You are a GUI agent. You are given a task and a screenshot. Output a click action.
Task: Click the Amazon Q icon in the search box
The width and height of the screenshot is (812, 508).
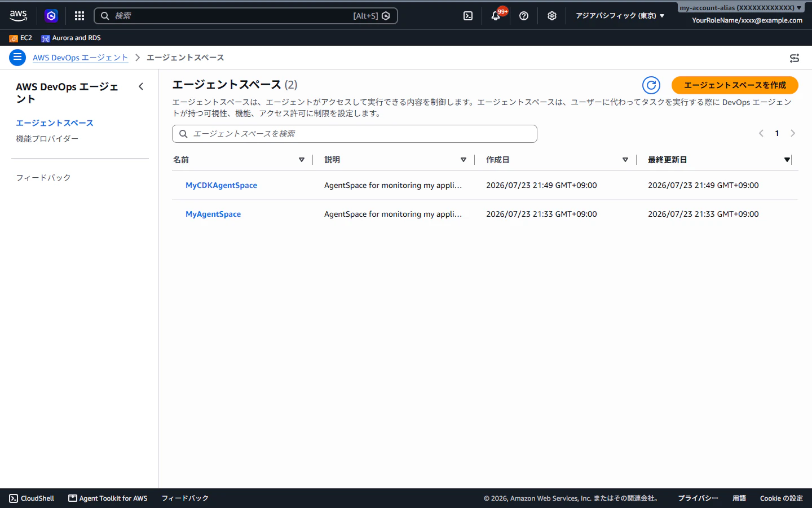point(386,16)
